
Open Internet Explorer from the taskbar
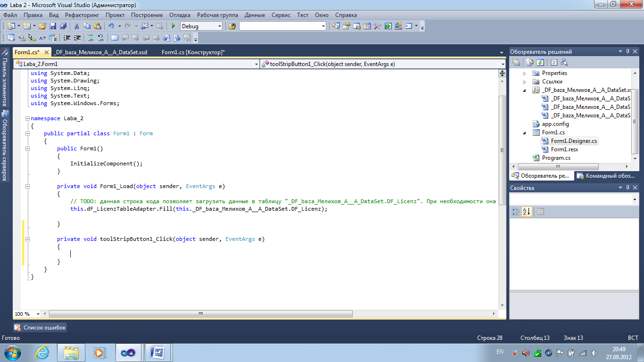point(42,353)
